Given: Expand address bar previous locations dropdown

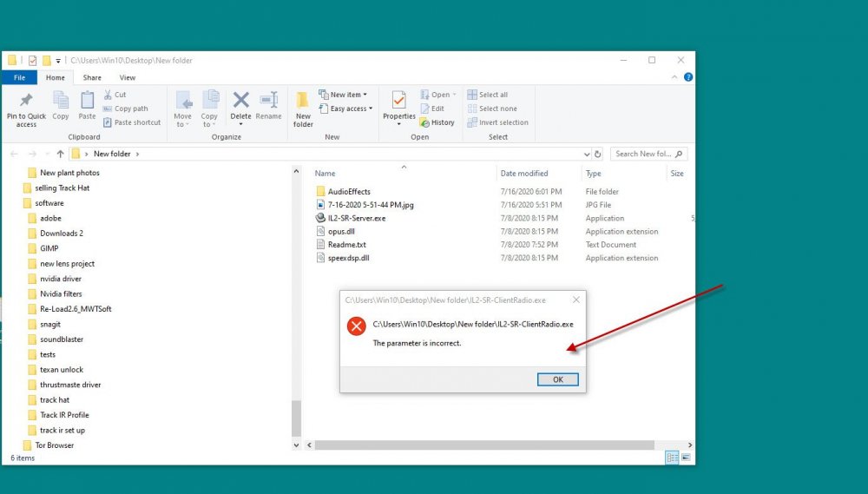Looking at the screenshot, I should [587, 154].
